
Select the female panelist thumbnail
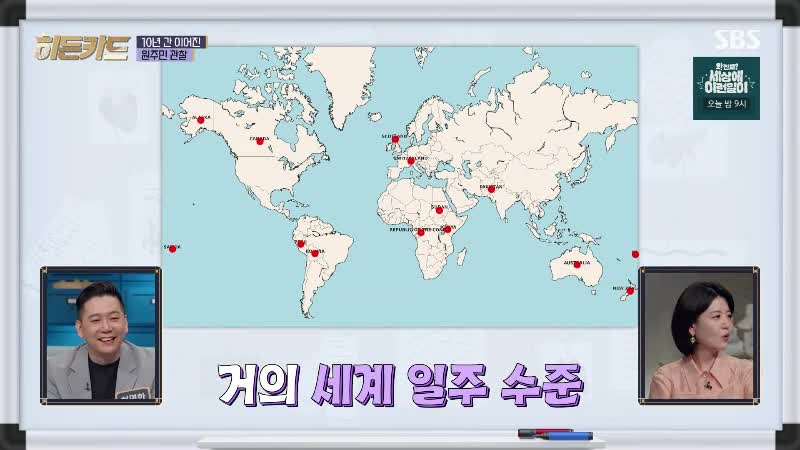coord(699,336)
